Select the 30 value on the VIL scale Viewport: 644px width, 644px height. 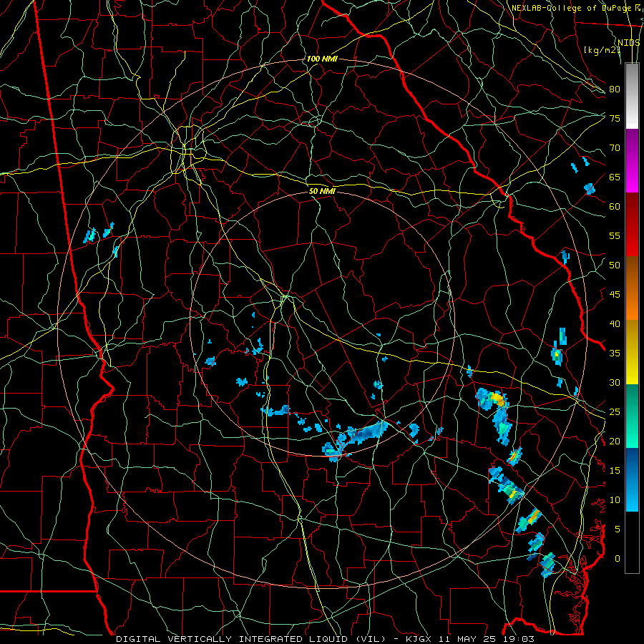coord(615,382)
